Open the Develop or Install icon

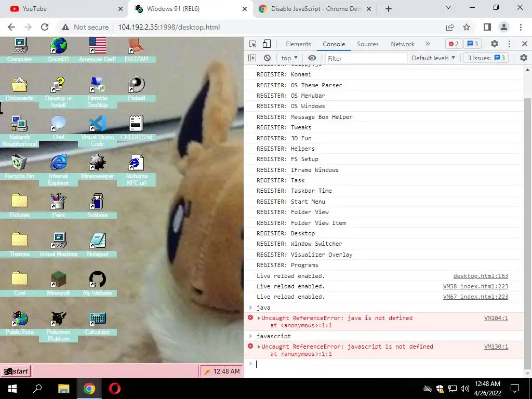pos(58,85)
